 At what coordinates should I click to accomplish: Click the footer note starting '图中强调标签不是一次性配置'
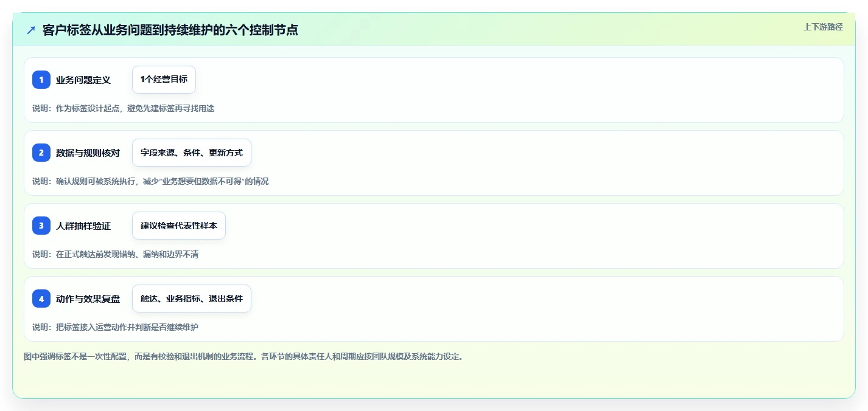(x=243, y=356)
